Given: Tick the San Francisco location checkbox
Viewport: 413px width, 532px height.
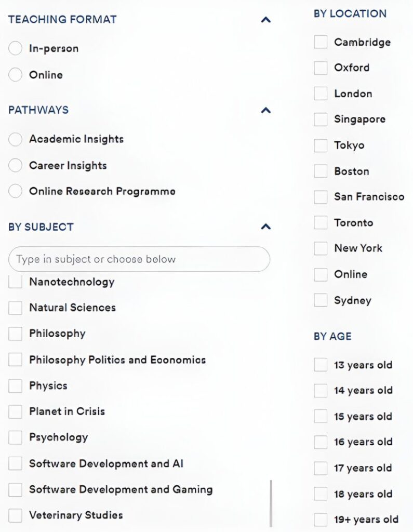Looking at the screenshot, I should click(x=321, y=197).
